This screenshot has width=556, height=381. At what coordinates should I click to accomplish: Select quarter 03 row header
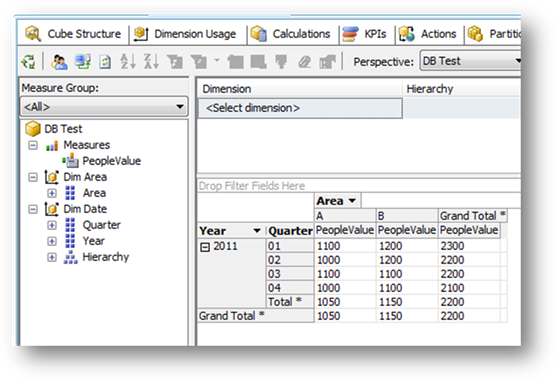coord(290,274)
